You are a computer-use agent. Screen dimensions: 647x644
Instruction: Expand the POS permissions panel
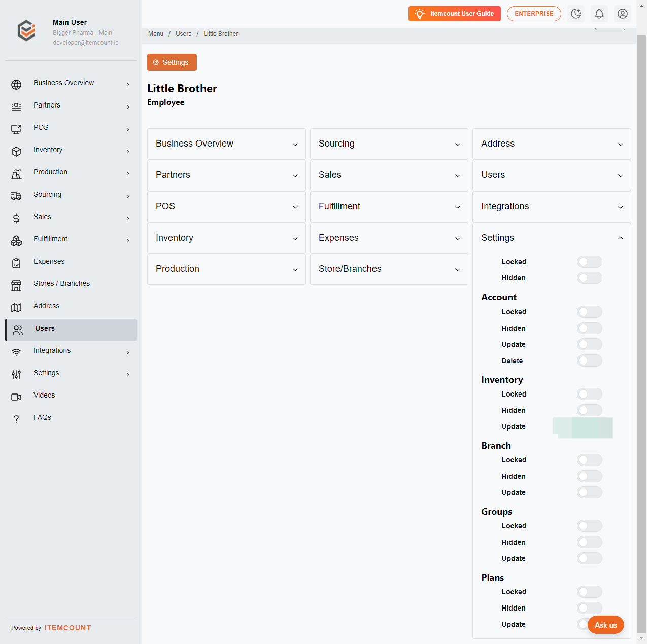(x=226, y=207)
